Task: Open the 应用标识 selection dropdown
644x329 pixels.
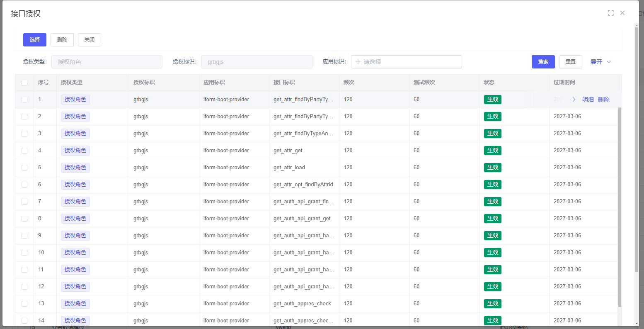Action: 406,62
